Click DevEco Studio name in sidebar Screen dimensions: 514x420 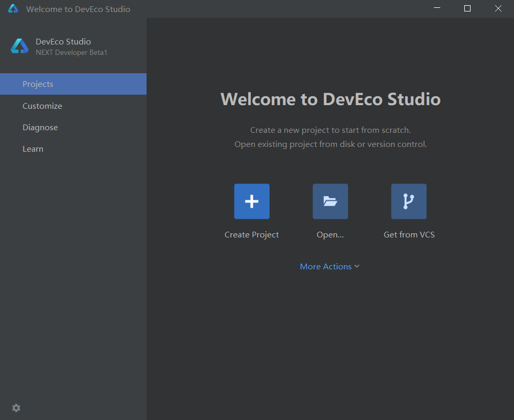63,42
